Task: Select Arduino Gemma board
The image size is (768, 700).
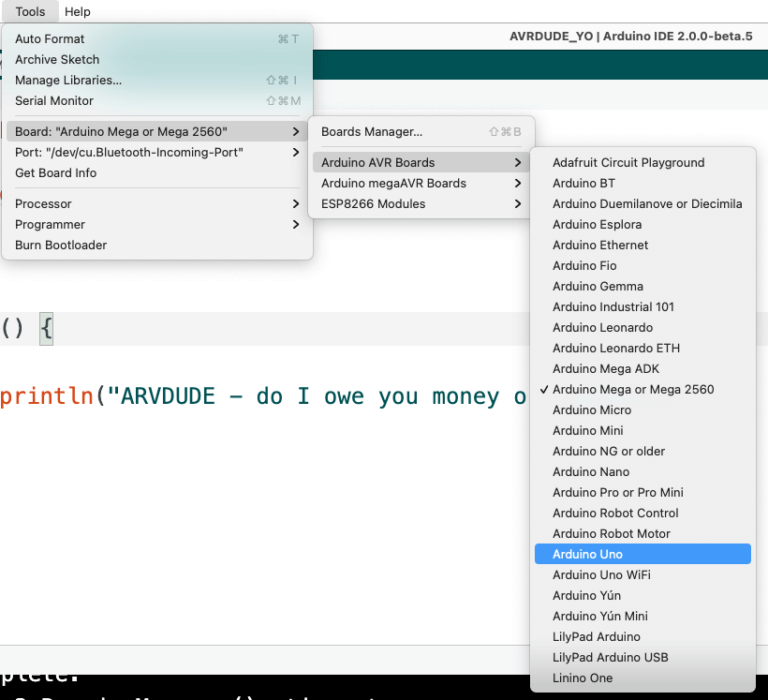Action: 643,286
